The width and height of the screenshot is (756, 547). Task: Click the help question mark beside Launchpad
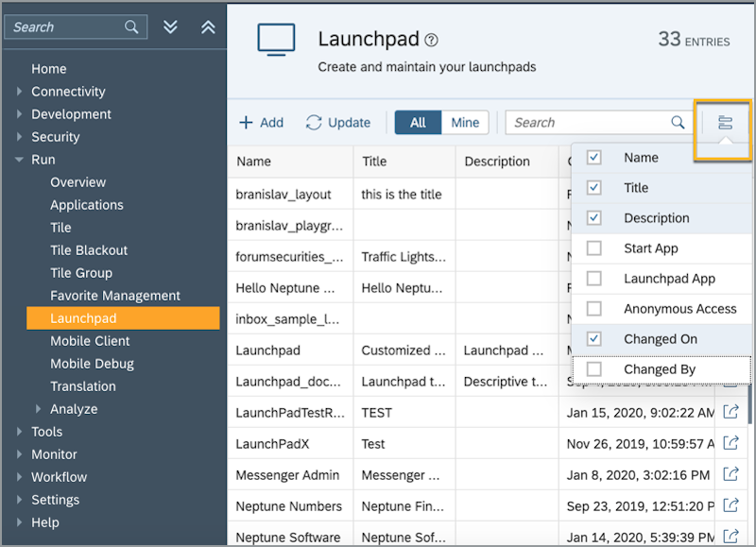click(432, 40)
